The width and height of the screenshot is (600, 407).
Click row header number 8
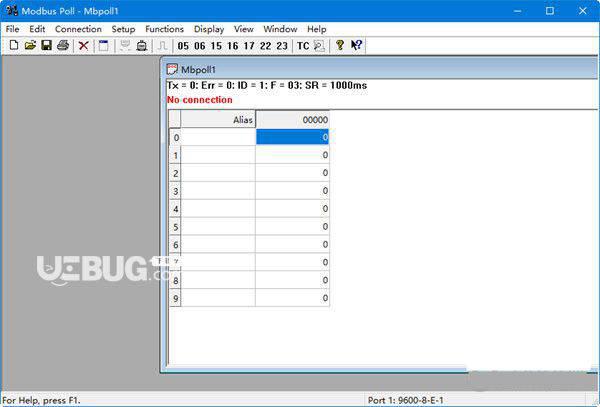pos(175,281)
